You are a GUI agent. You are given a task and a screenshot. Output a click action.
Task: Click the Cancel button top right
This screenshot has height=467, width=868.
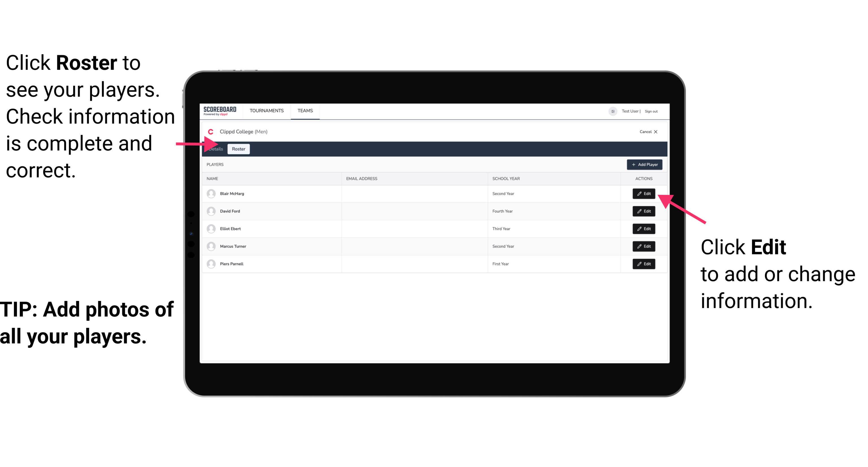[x=648, y=132]
